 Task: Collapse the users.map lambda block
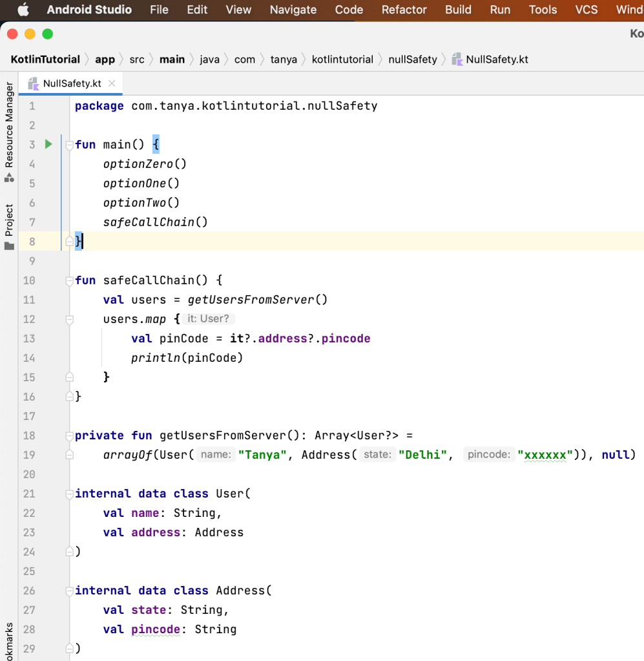(x=70, y=320)
